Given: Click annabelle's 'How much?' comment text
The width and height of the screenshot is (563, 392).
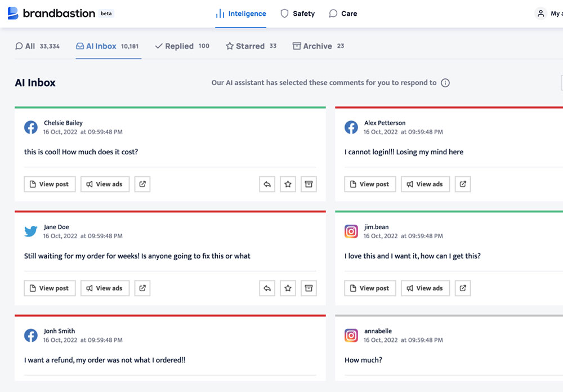Looking at the screenshot, I should click(363, 360).
